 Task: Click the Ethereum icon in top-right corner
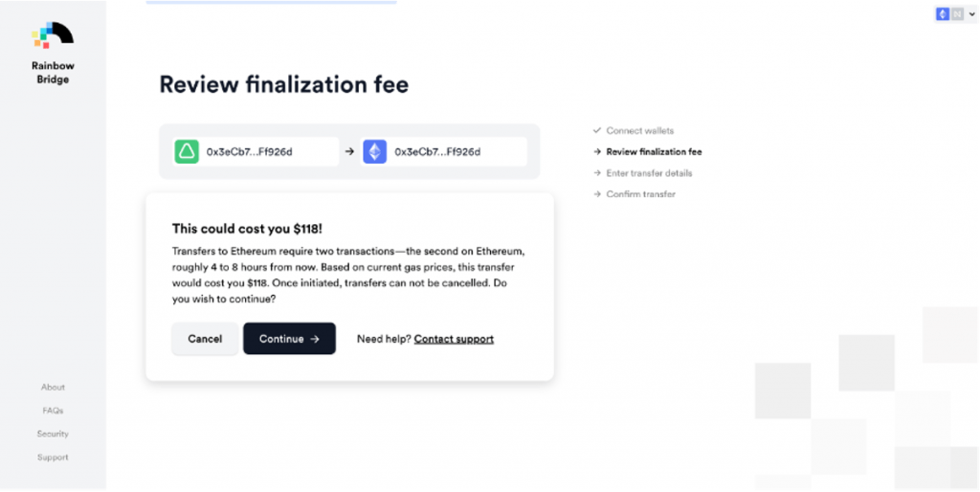coord(943,14)
